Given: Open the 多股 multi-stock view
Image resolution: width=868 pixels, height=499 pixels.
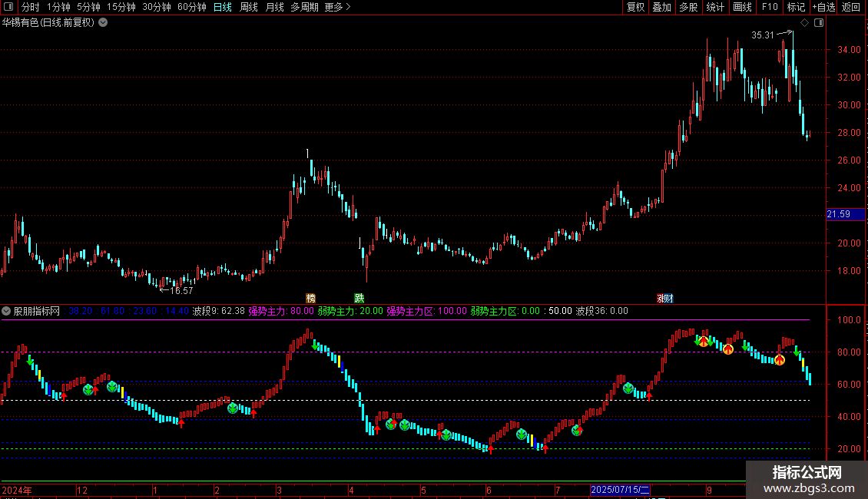Looking at the screenshot, I should click(689, 7).
